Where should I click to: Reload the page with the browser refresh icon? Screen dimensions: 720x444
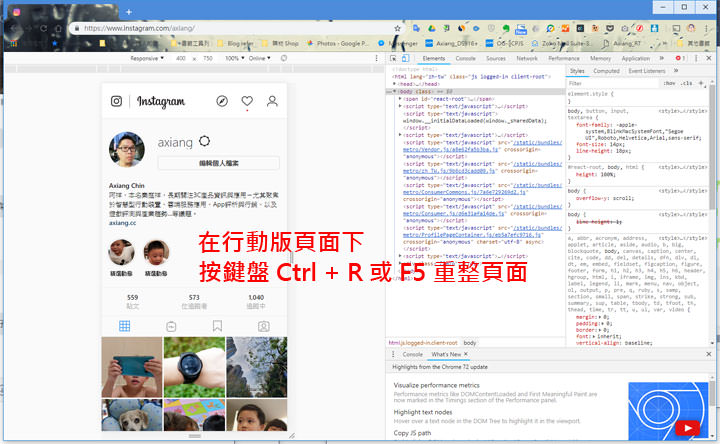(x=44, y=28)
